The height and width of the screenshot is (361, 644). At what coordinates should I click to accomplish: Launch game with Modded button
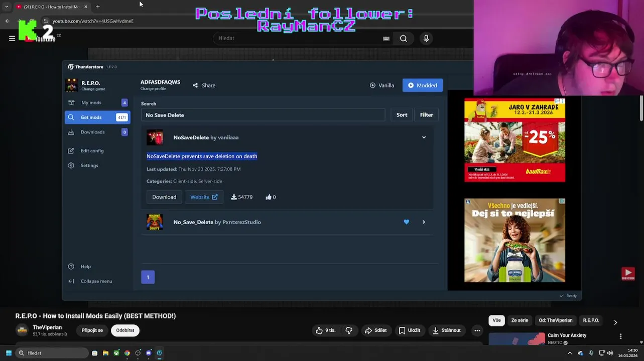(422, 85)
